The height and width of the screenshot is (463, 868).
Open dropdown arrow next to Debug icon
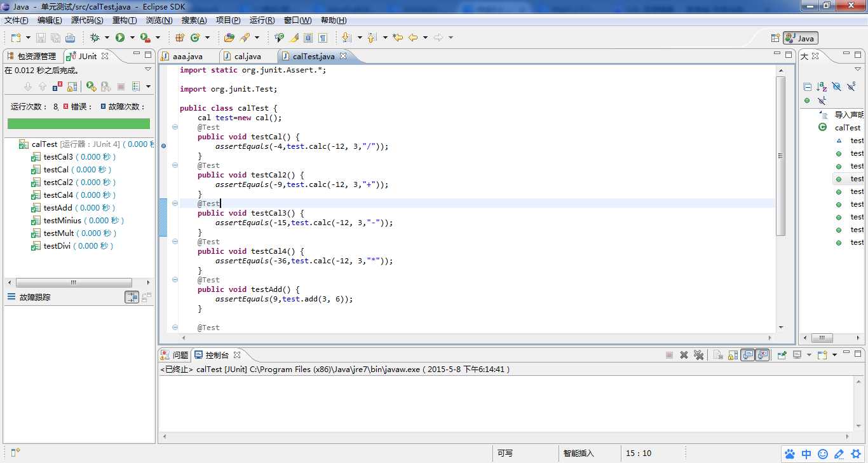point(107,38)
